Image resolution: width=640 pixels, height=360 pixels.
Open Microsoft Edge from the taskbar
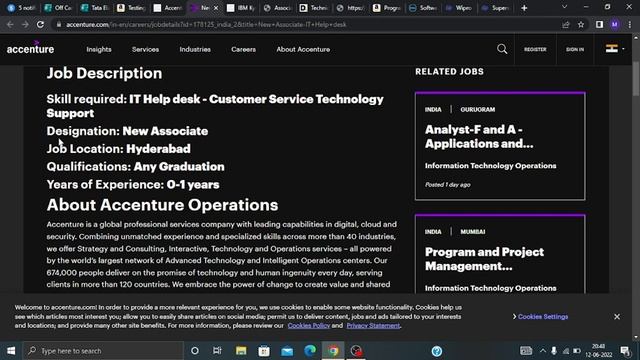pos(310,351)
